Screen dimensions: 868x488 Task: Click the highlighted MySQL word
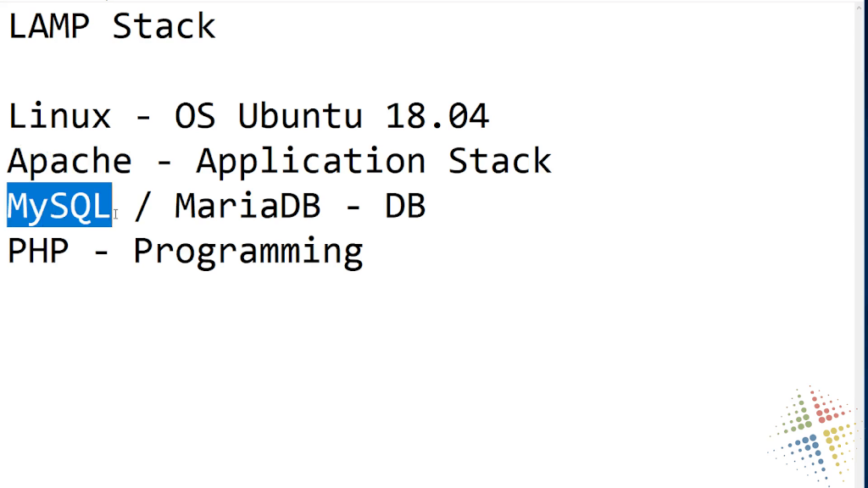click(x=59, y=205)
